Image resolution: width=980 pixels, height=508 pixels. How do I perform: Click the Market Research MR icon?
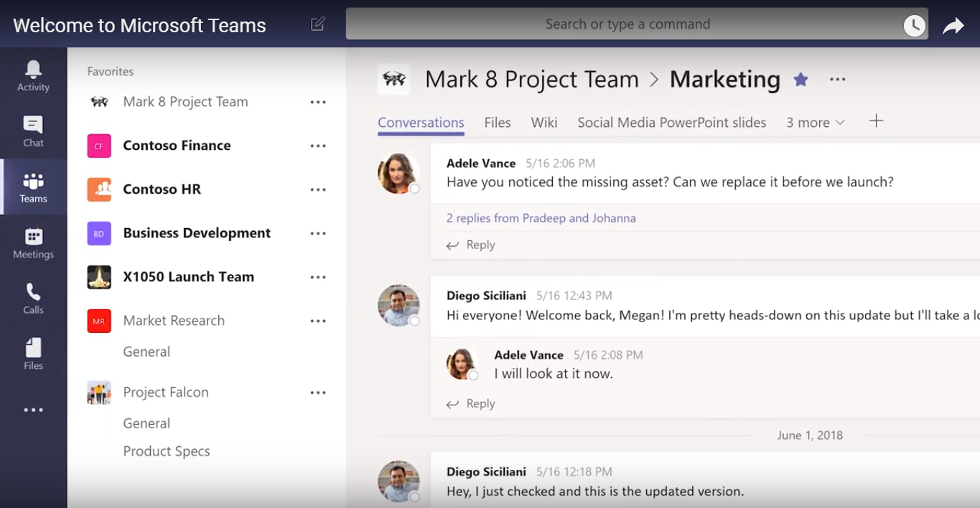[x=99, y=321]
